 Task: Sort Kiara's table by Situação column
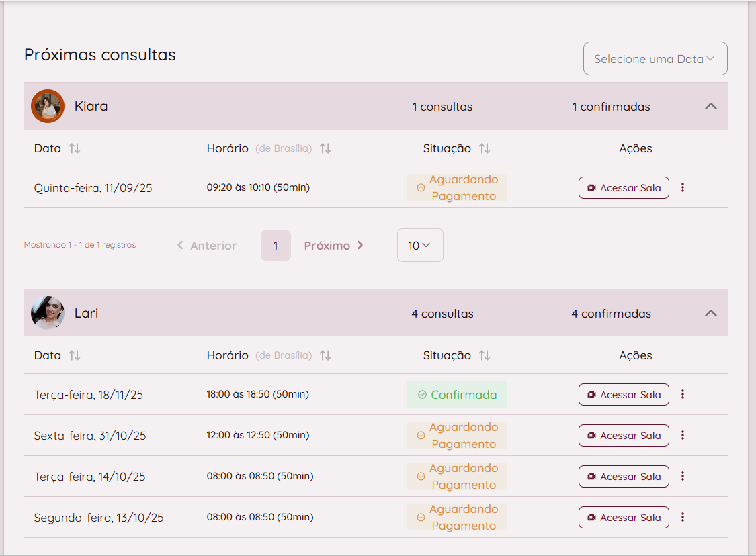coord(484,148)
